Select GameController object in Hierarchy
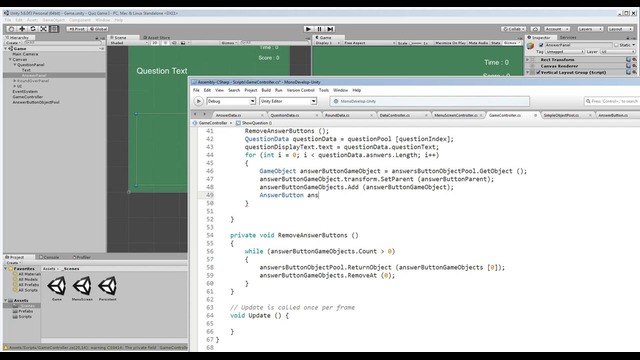Image resolution: width=640 pixels, height=360 pixels. click(27, 97)
